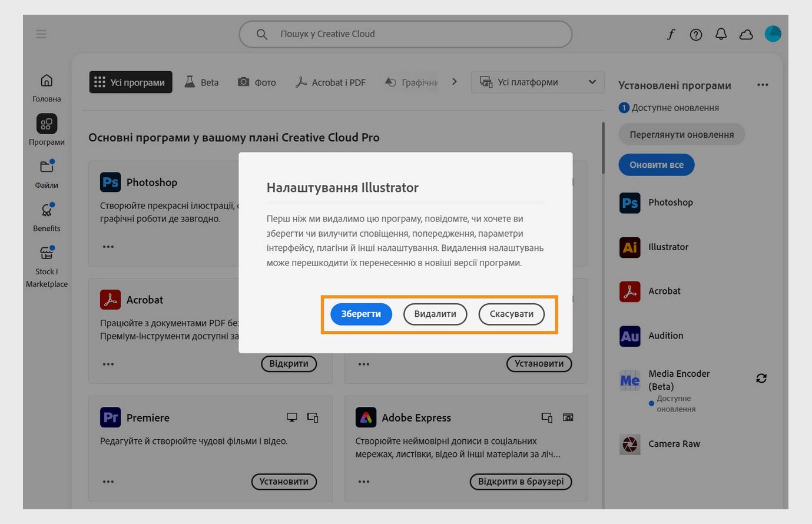This screenshot has width=812, height=524.
Task: Open Файли in the sidebar
Action: coord(47,174)
